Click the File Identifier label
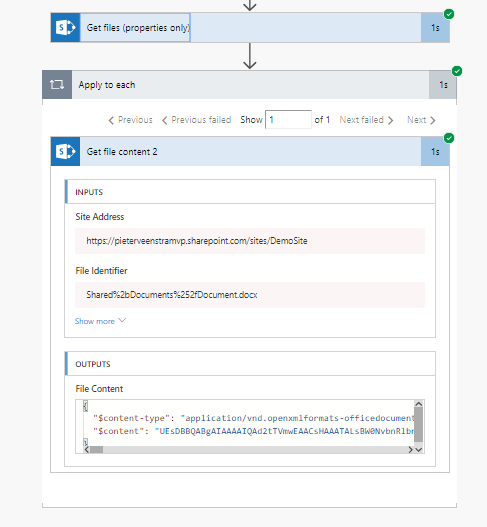The image size is (487, 527). pos(101,271)
